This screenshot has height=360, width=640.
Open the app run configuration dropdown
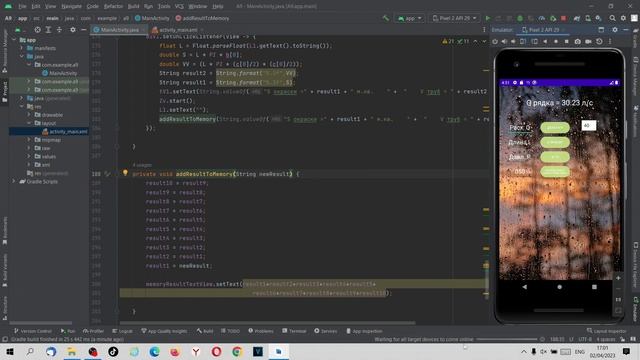(x=409, y=18)
